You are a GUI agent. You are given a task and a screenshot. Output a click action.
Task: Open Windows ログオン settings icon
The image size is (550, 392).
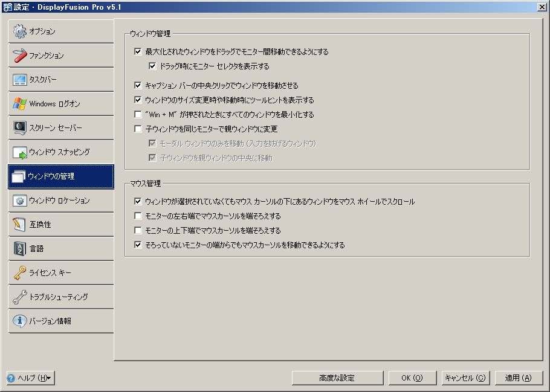pyautogui.click(x=19, y=103)
